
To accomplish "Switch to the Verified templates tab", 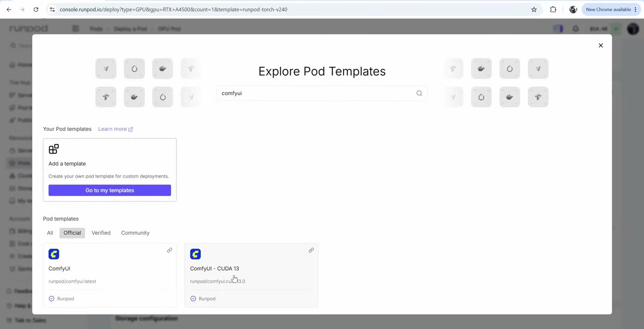I will [101, 233].
